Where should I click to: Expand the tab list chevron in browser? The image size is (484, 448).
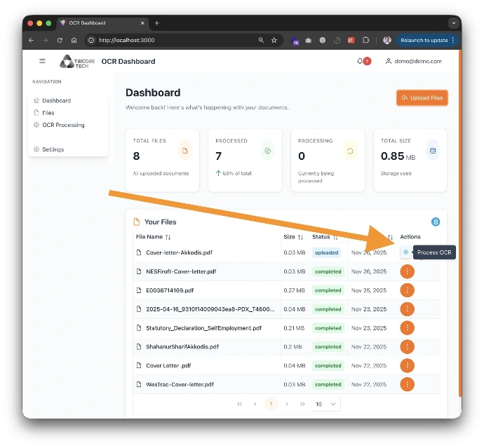coord(453,23)
